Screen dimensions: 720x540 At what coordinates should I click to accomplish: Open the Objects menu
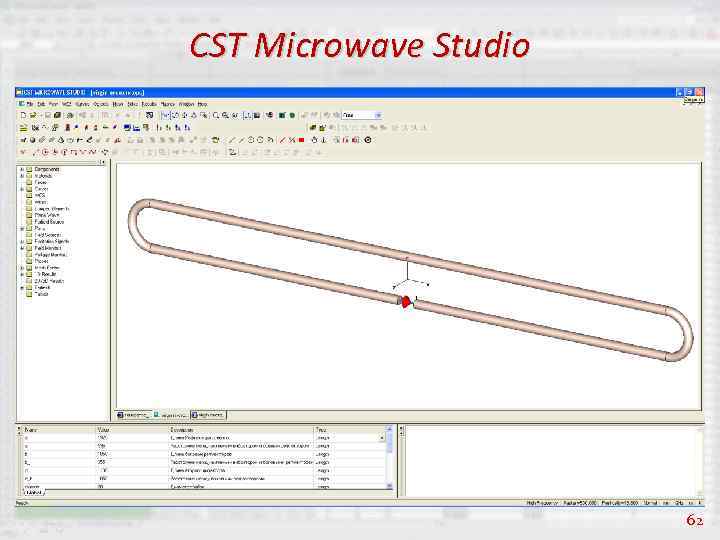point(101,104)
